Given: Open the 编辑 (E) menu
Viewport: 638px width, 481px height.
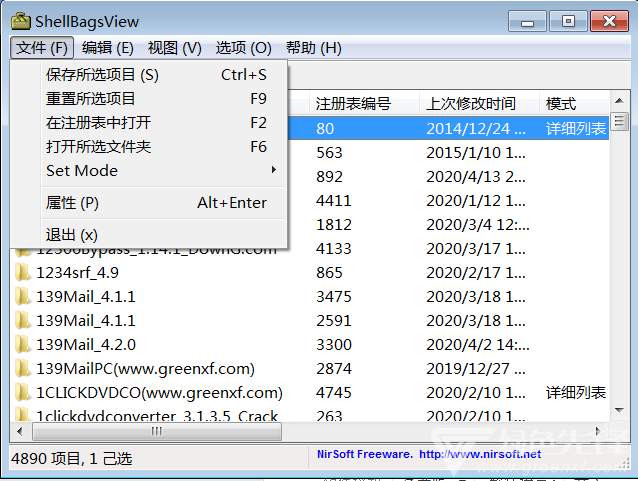Looking at the screenshot, I should coord(107,48).
